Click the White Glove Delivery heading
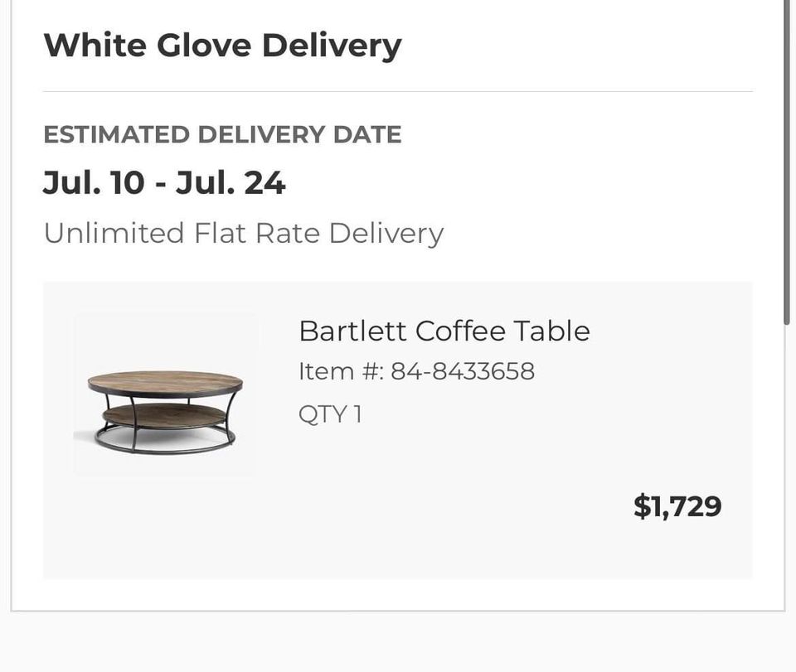The width and height of the screenshot is (796, 672). [222, 45]
